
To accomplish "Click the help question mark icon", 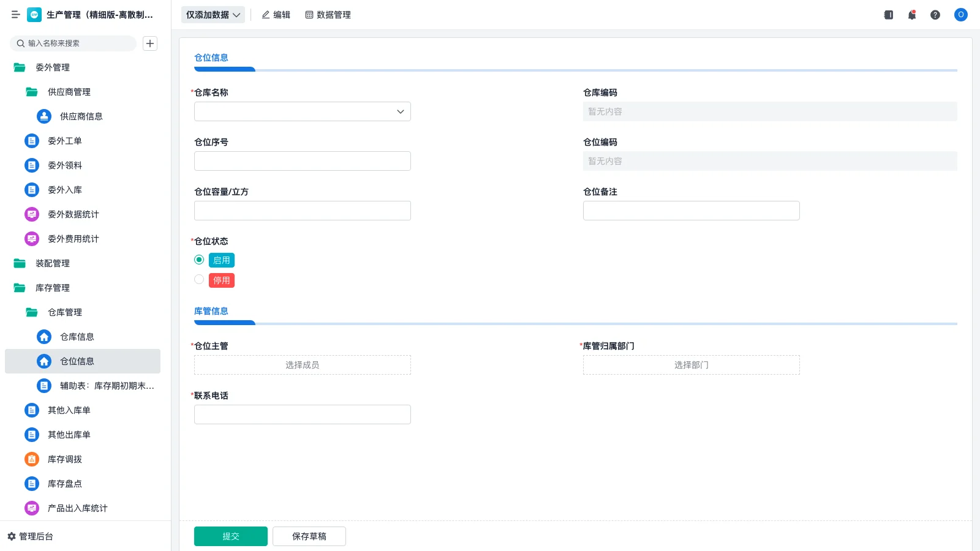I will click(x=935, y=15).
